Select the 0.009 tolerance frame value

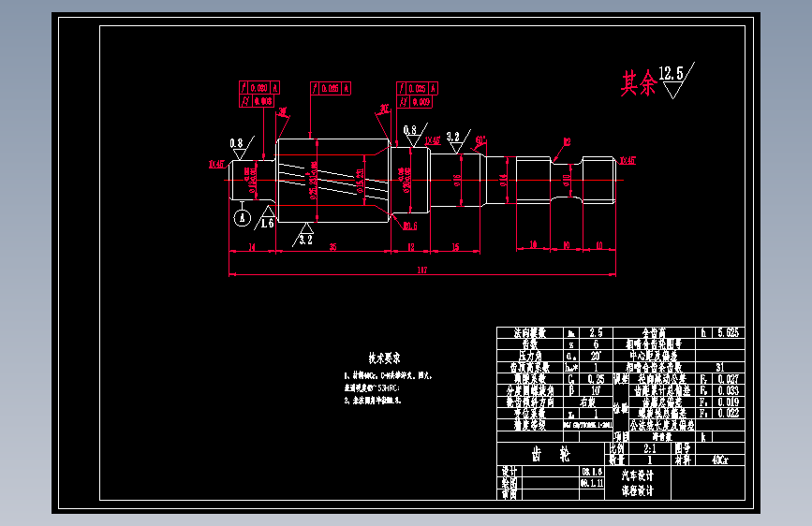421,102
